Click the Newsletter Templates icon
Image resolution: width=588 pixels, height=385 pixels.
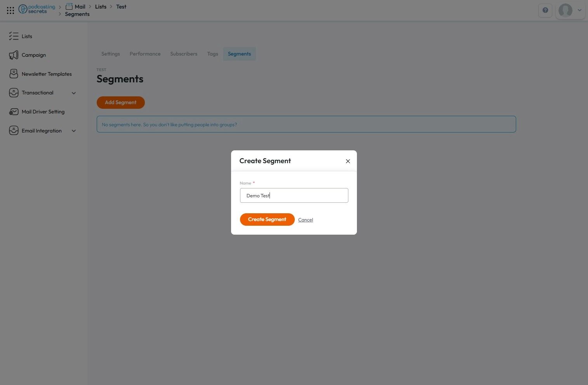(x=14, y=74)
